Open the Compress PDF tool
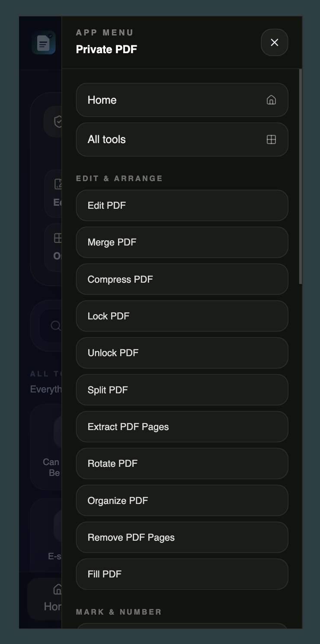Viewport: 320px width, 644px height. pos(182,279)
